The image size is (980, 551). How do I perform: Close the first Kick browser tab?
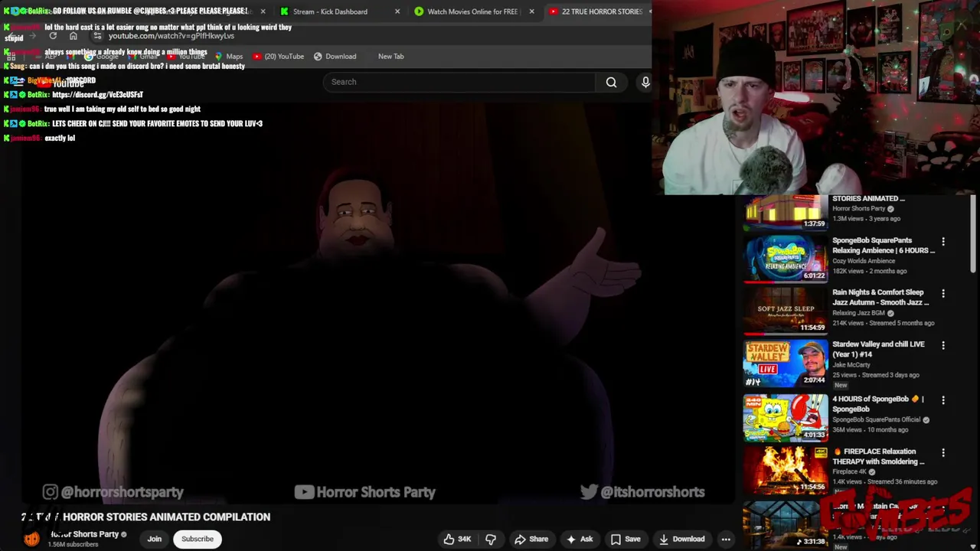click(263, 11)
